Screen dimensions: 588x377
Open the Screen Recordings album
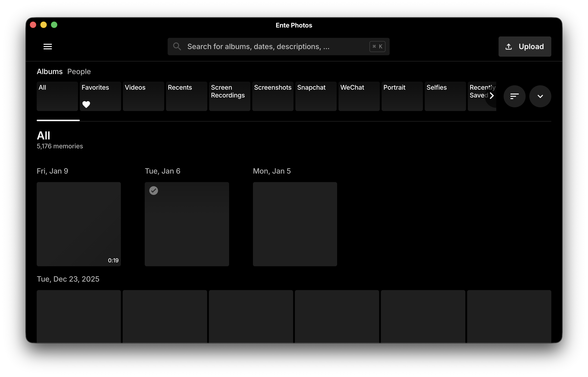pyautogui.click(x=229, y=96)
